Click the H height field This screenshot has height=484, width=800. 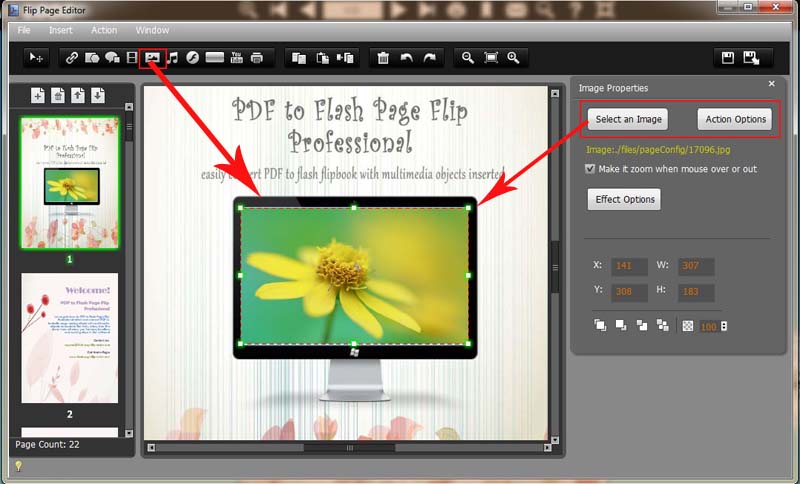pos(696,292)
